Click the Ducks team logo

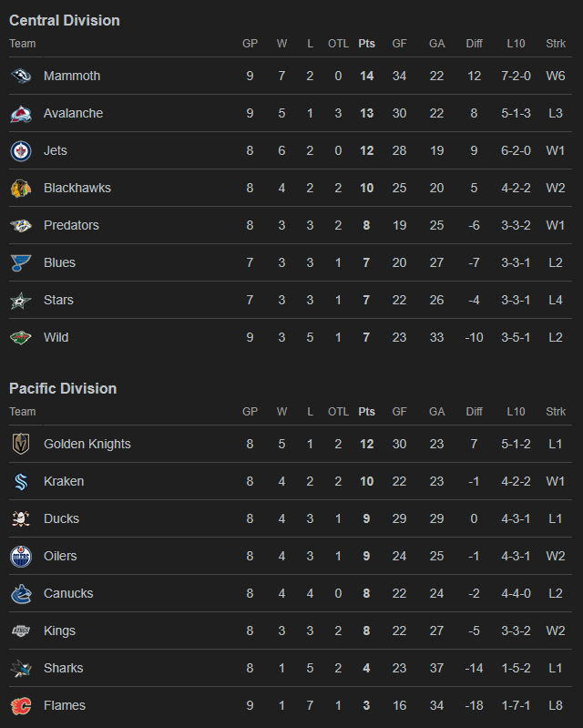click(21, 518)
